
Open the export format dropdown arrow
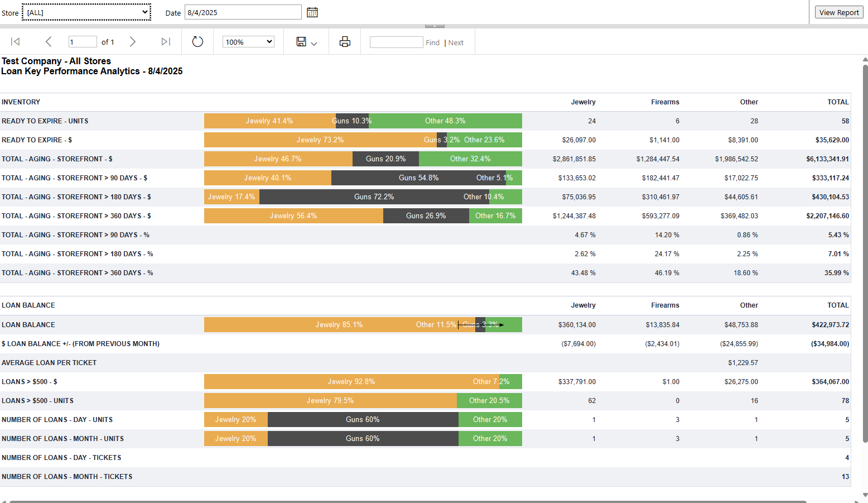[314, 44]
